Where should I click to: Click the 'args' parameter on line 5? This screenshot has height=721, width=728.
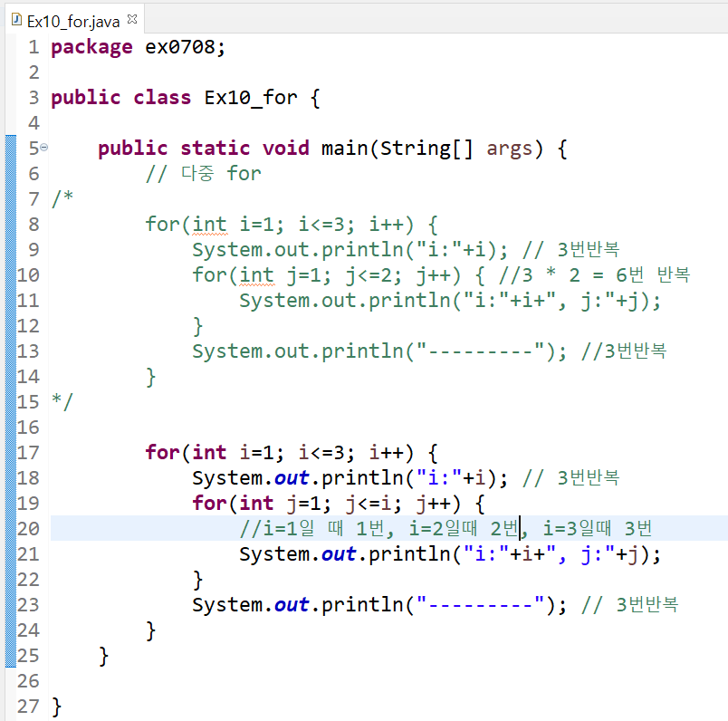pos(509,149)
